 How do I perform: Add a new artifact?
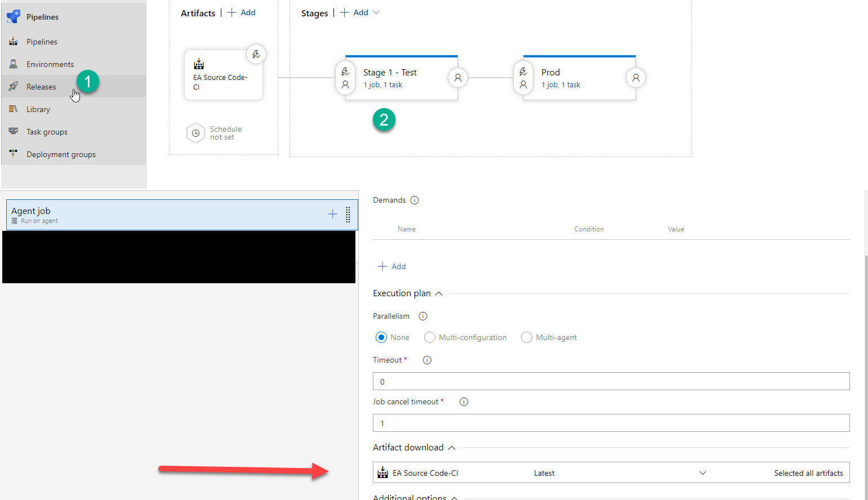(x=242, y=12)
